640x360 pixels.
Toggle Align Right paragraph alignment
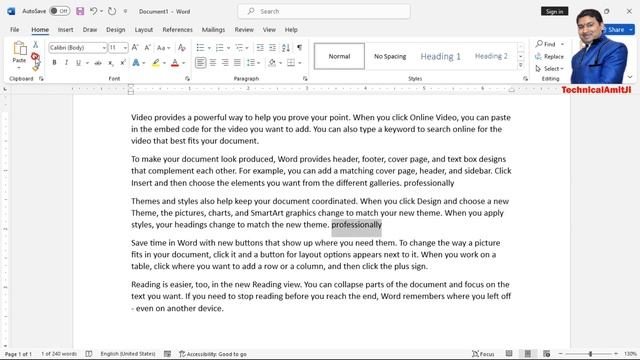click(225, 63)
